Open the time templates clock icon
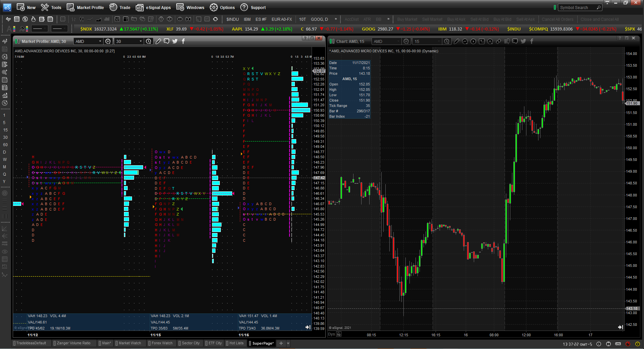The width and height of the screenshot is (644, 349). (447, 41)
